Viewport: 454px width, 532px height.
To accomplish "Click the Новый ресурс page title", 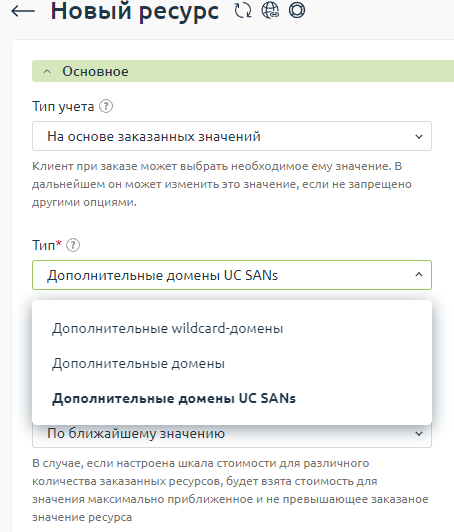I will tap(135, 12).
